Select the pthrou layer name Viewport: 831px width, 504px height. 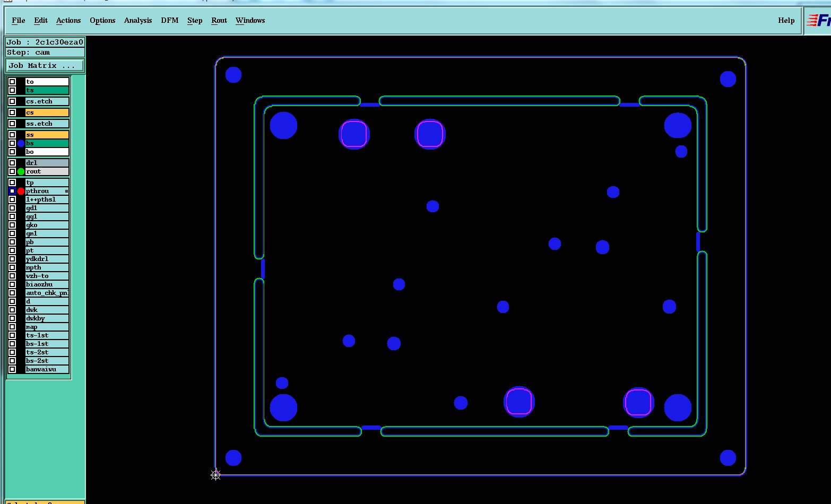point(47,191)
